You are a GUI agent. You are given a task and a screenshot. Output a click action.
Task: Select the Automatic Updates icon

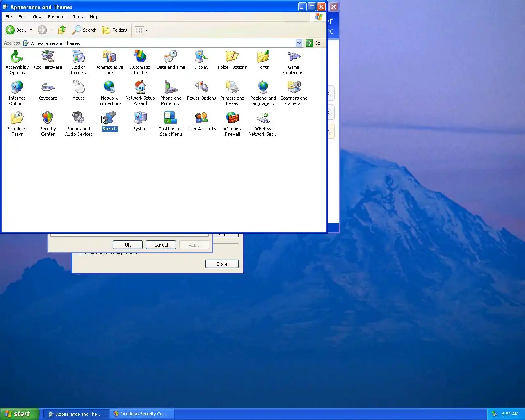pos(140,62)
